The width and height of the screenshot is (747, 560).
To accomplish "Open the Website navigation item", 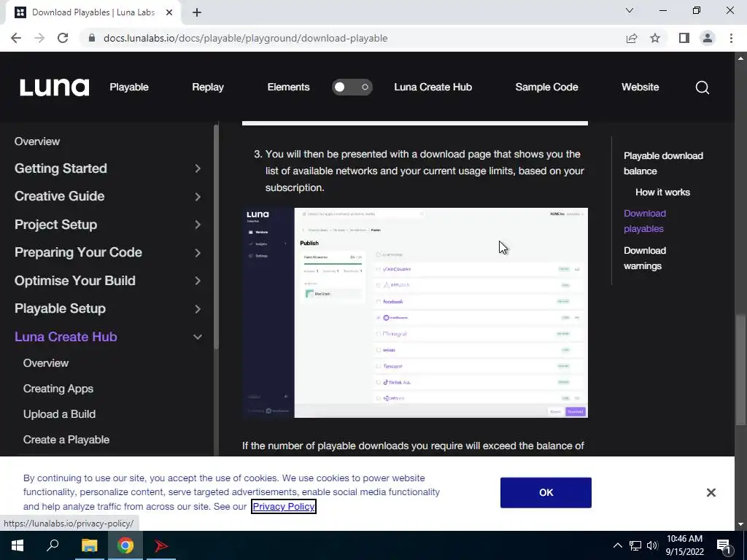I will (640, 87).
